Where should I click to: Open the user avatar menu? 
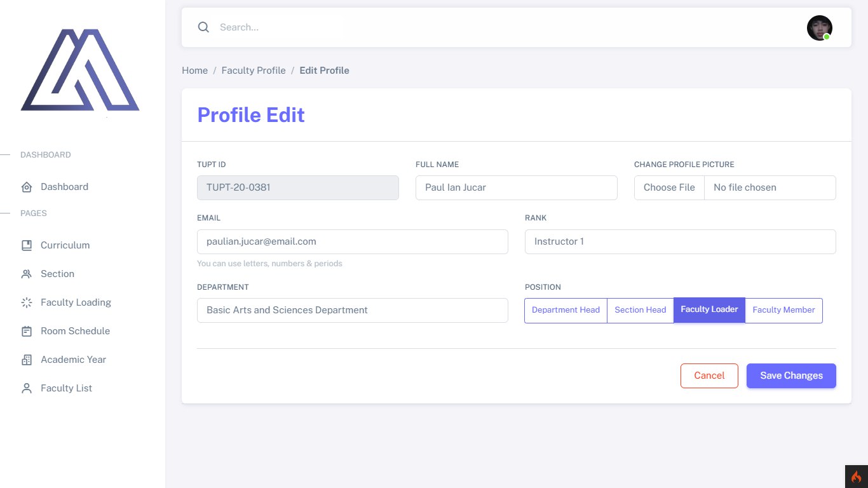(x=820, y=28)
